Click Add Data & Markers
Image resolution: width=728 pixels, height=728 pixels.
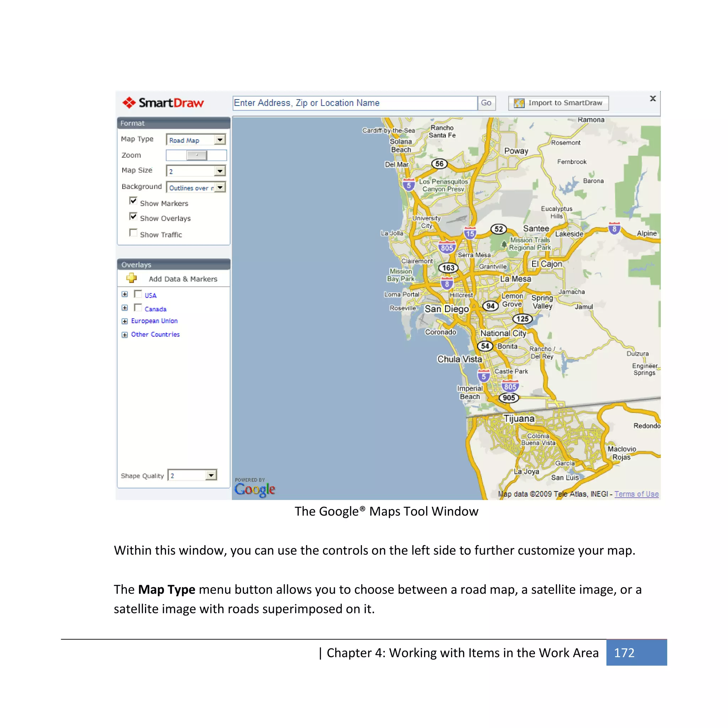(x=183, y=279)
